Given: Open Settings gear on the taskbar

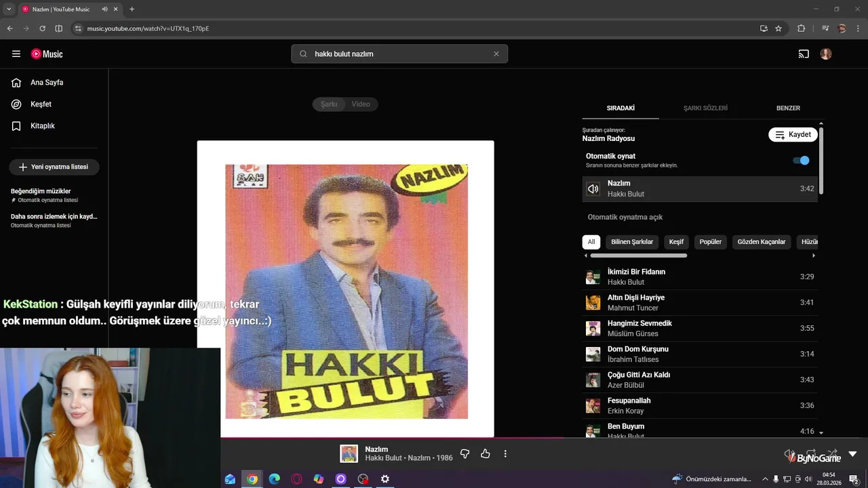Looking at the screenshot, I should pos(385,479).
